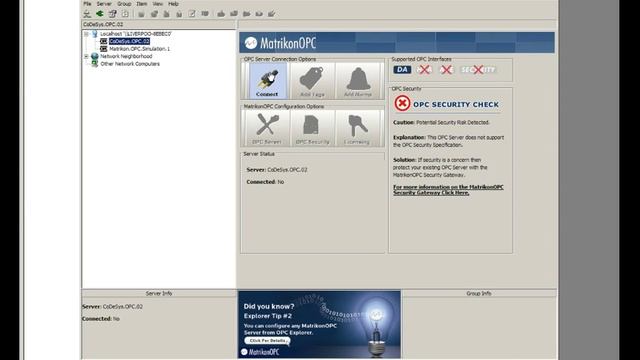
Task: Open the Help menu
Action: point(173,4)
